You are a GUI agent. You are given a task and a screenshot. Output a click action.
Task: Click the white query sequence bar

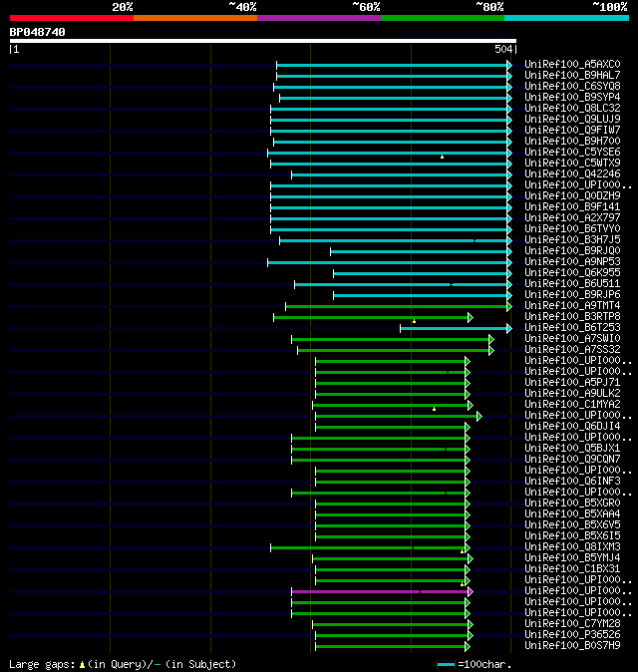click(x=263, y=41)
